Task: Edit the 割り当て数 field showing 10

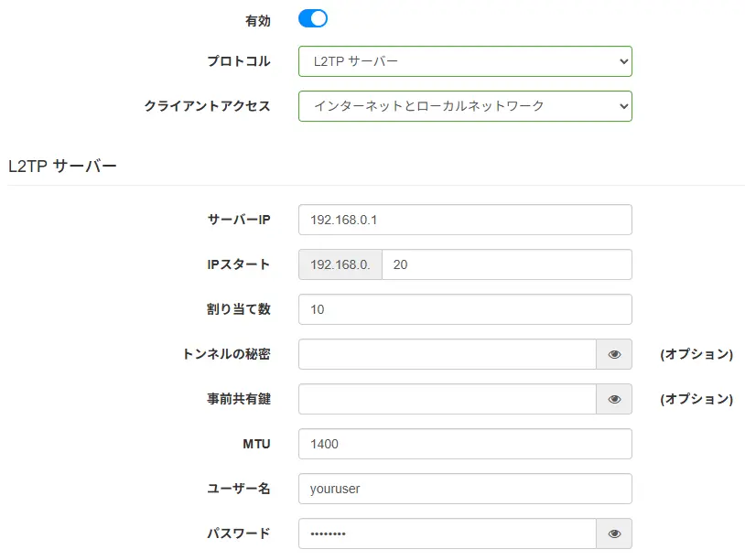Action: (x=465, y=309)
